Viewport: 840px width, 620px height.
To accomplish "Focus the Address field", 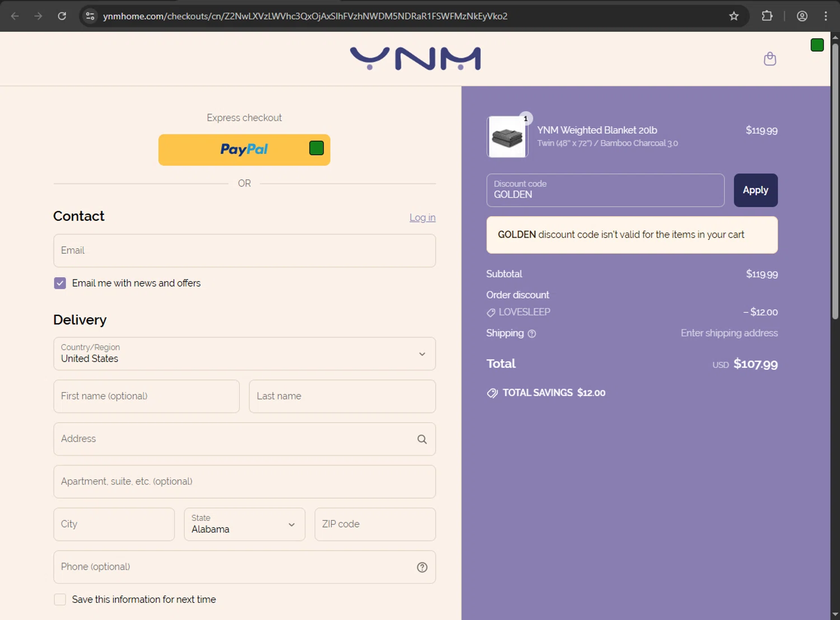I will [x=245, y=439].
